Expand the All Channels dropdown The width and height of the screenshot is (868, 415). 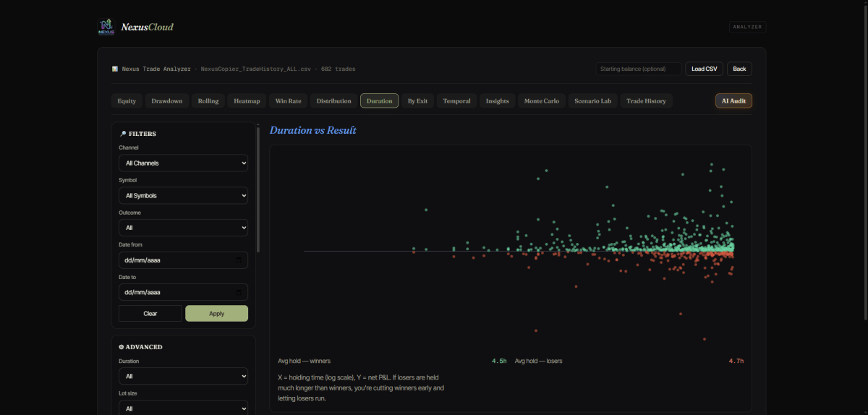(x=183, y=163)
